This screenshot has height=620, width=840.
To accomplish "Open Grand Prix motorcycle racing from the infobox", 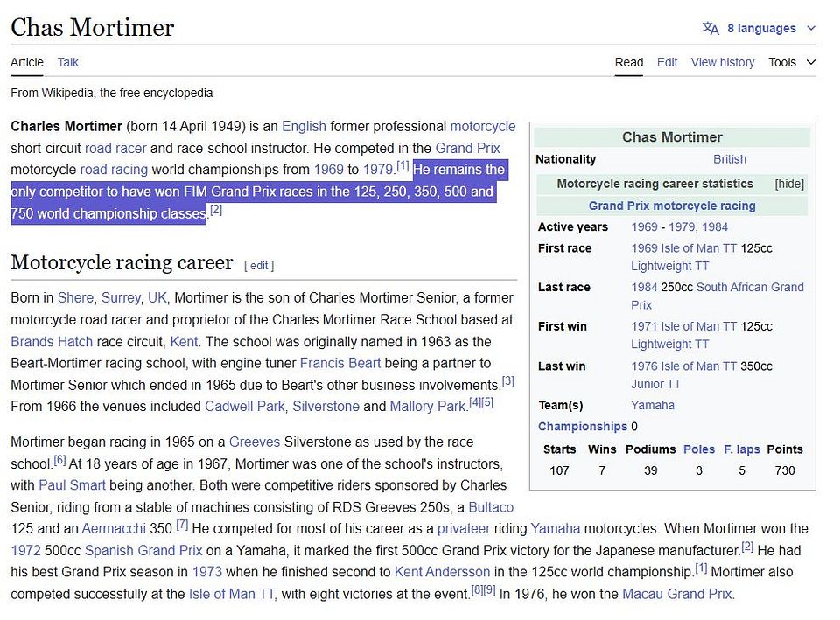I will click(671, 206).
